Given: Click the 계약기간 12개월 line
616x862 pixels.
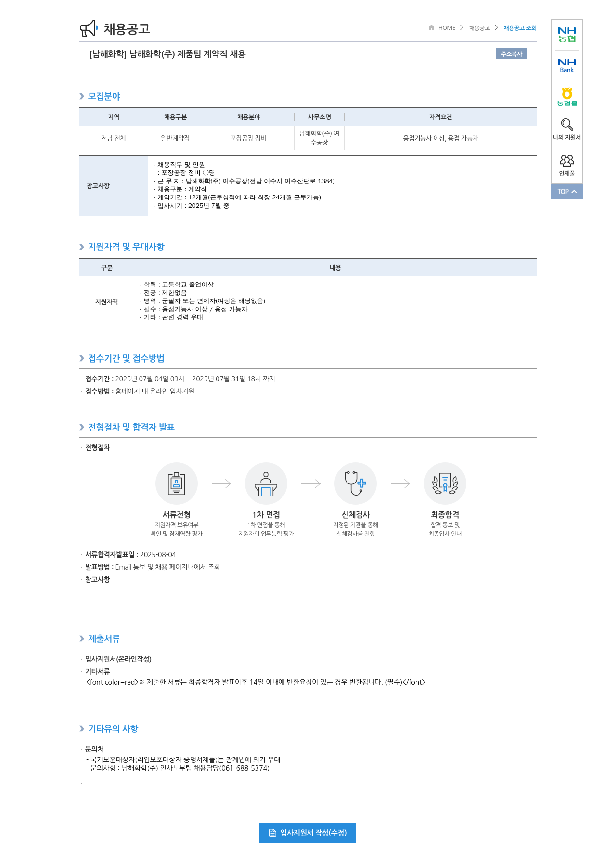Looking at the screenshot, I should (237, 197).
